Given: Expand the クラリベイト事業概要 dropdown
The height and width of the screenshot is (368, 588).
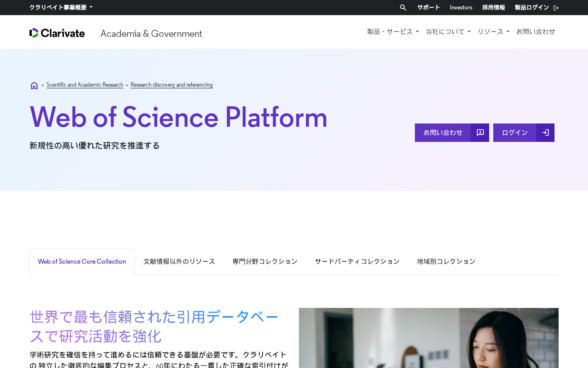Looking at the screenshot, I should pos(61,7).
